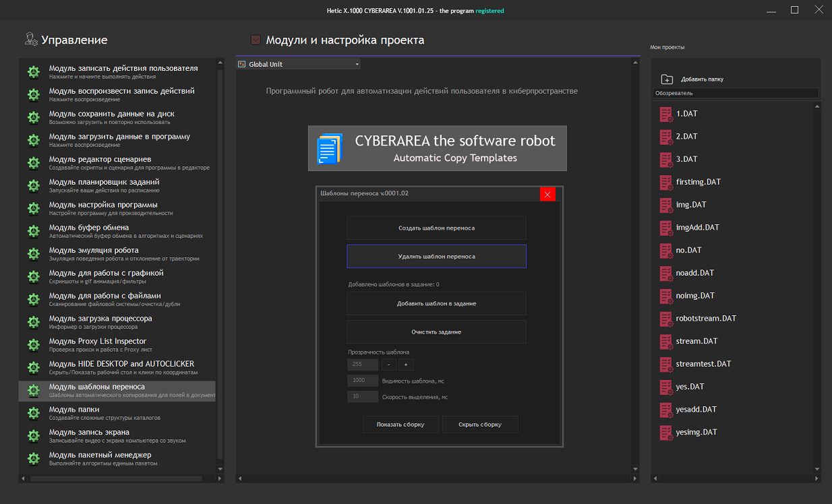Click the Добавить папку folder-plus icon
832x504 pixels.
point(667,79)
